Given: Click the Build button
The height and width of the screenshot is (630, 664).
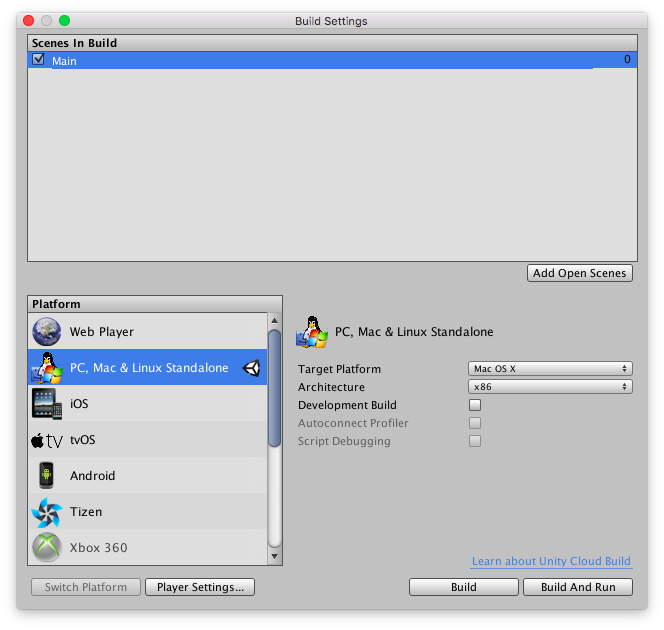Looking at the screenshot, I should [x=464, y=587].
